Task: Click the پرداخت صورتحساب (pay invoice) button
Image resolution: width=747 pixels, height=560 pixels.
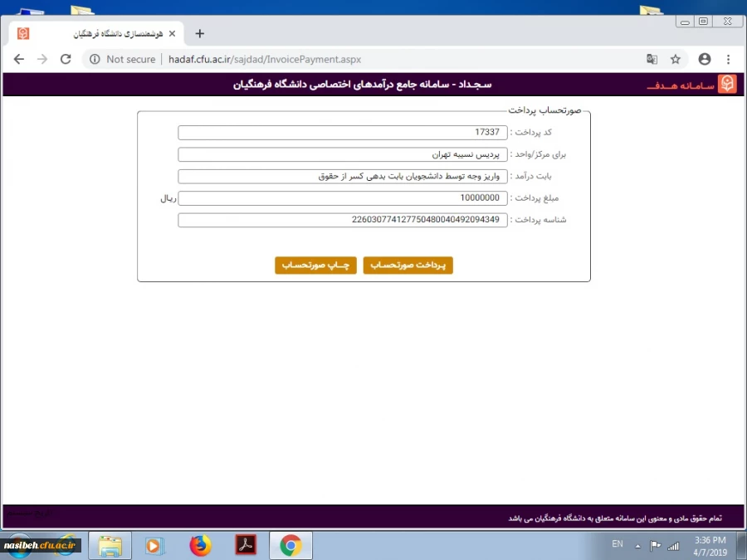Action: coord(408,265)
